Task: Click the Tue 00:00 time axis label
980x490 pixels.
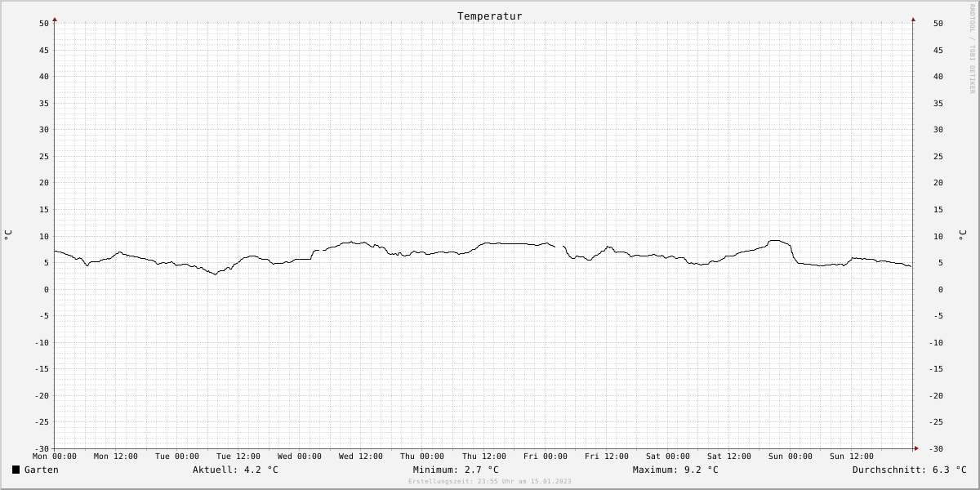Action: 177,457
